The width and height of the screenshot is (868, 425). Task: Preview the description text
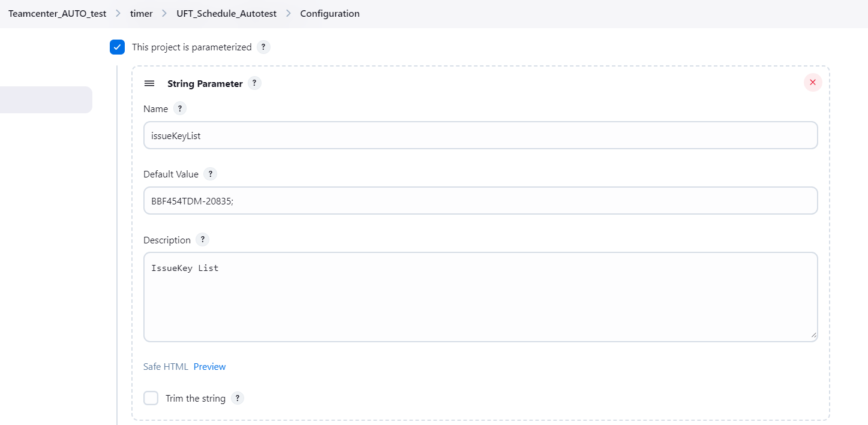coord(209,367)
